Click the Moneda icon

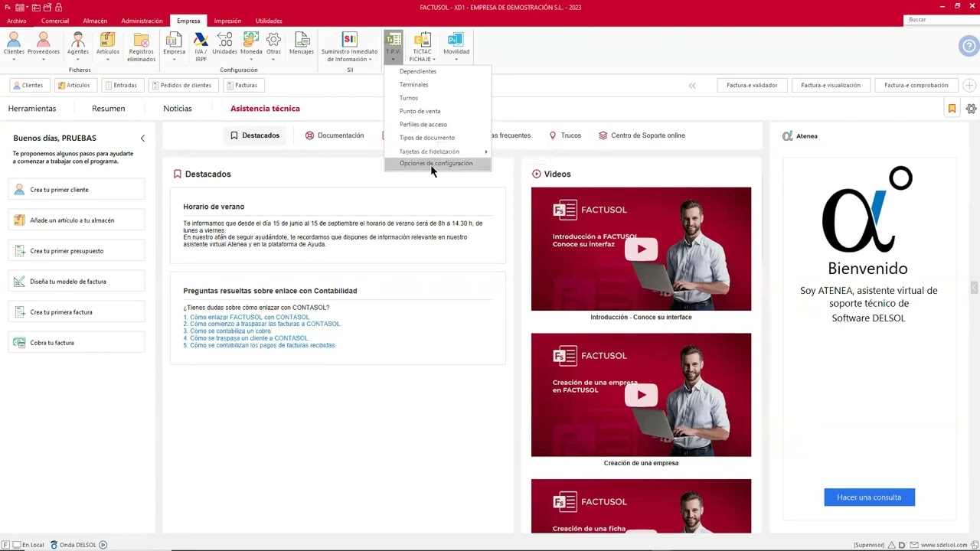point(251,40)
